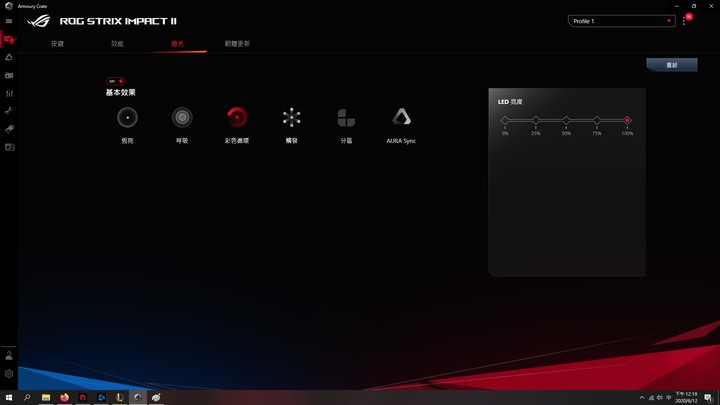The height and width of the screenshot is (405, 720).
Task: Open the sliders/equalizer sidebar icon
Action: pyautogui.click(x=9, y=93)
